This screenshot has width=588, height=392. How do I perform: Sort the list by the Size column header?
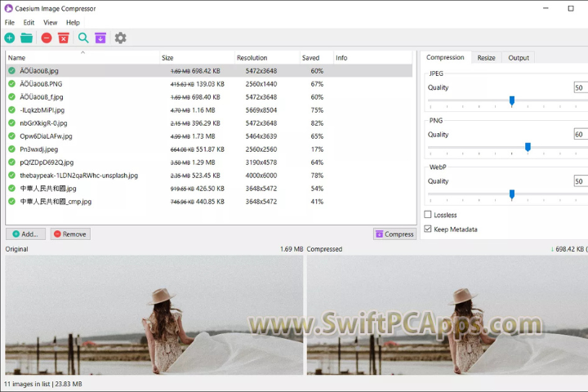197,58
